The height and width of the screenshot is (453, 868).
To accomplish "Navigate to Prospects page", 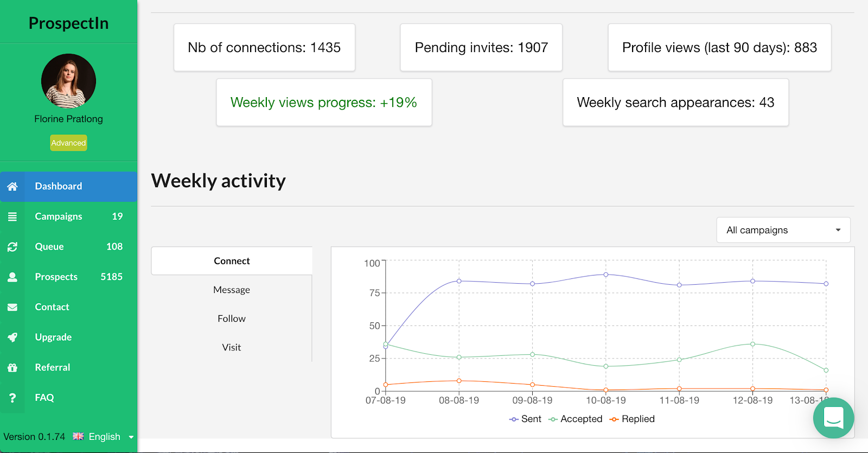I will [x=68, y=277].
